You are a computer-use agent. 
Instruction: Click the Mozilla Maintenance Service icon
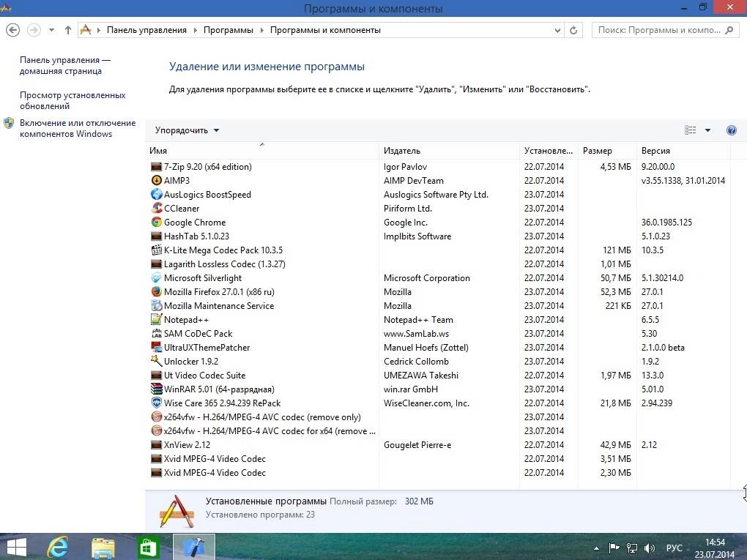156,306
